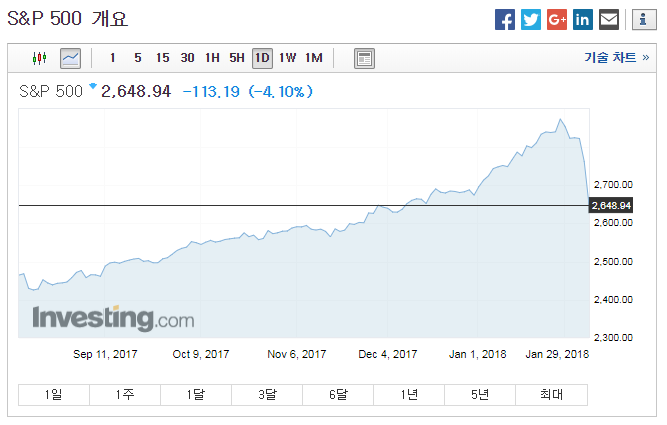This screenshot has width=667, height=425.
Task: Set interval to 5 minutes
Action: pyautogui.click(x=138, y=58)
